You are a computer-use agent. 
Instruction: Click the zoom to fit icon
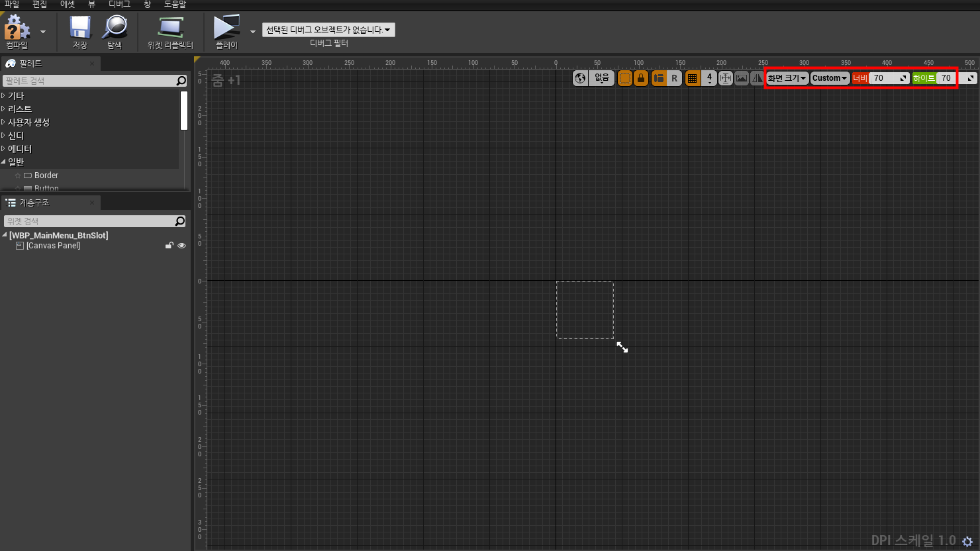(x=726, y=78)
